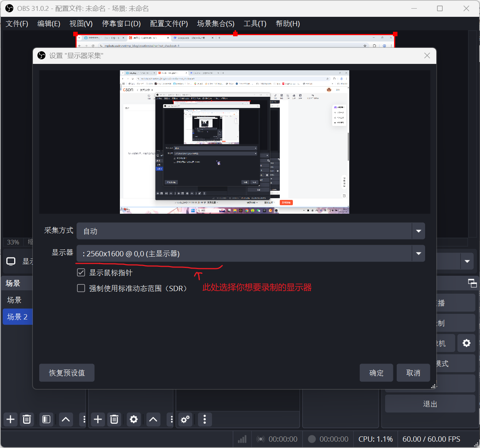The image size is (480, 448).
Task: Delete the selected scene using the trash icon
Action: click(27, 419)
